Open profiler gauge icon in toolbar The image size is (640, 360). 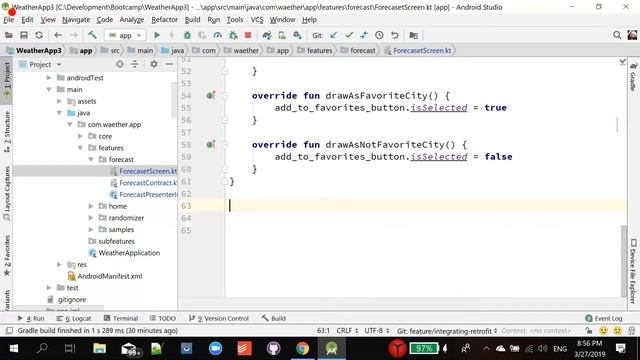[x=218, y=36]
